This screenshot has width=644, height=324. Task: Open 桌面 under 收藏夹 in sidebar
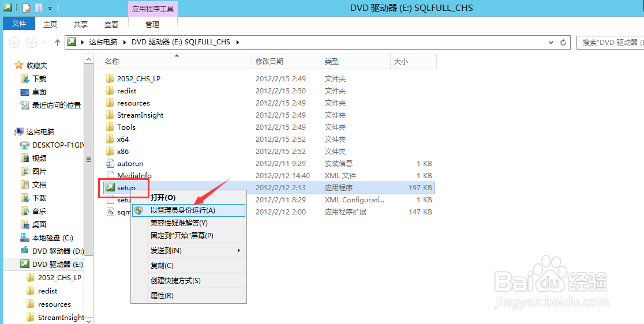39,92
